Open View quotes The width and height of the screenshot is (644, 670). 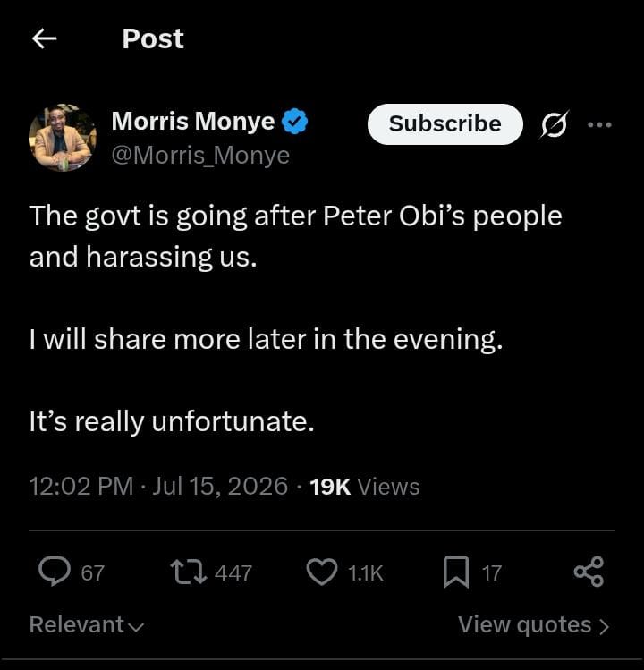pyautogui.click(x=533, y=625)
